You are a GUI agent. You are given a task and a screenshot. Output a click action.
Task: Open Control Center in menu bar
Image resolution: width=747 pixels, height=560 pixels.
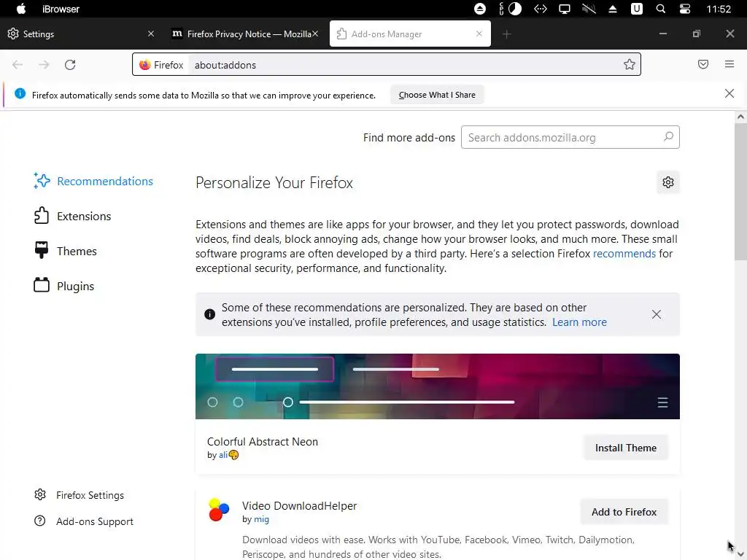tap(684, 9)
